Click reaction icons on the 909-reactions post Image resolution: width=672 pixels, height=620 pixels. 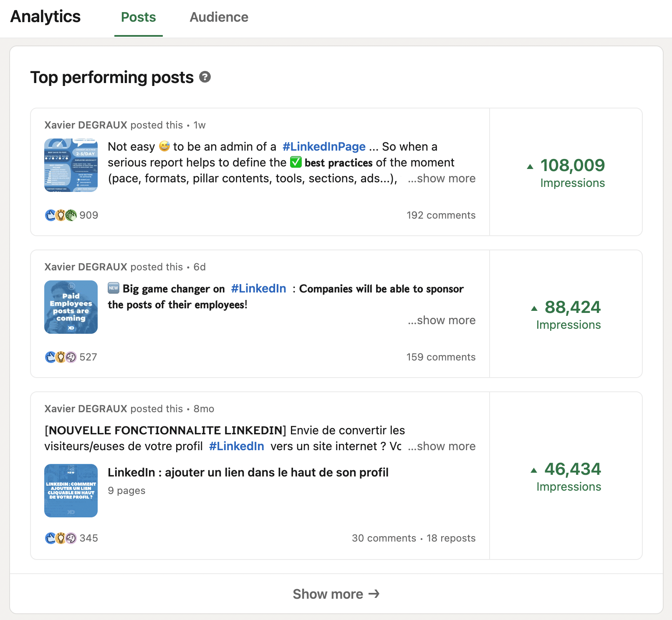tap(61, 215)
